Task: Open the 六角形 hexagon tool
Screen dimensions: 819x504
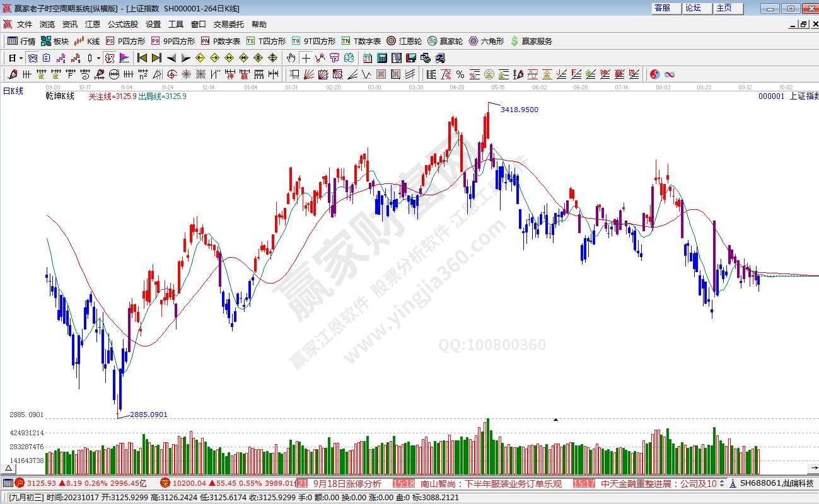Action: coord(486,41)
